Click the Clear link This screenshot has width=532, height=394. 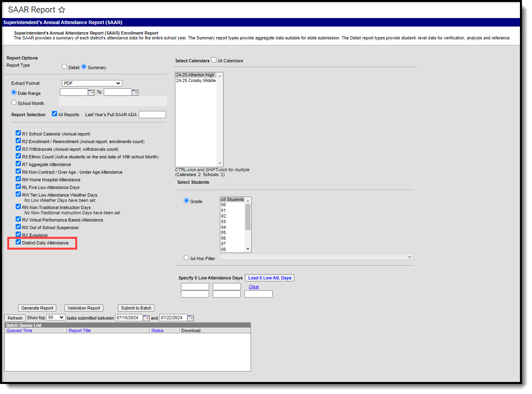(x=254, y=287)
